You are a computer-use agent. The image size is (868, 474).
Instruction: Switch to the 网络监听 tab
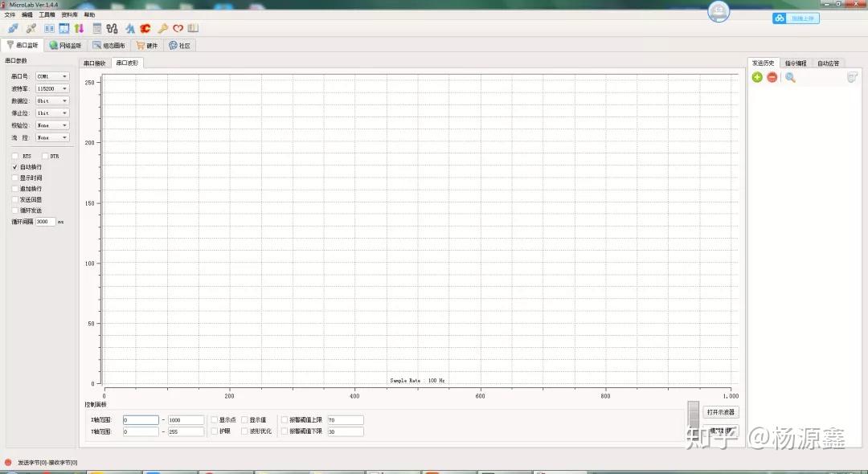(65, 45)
